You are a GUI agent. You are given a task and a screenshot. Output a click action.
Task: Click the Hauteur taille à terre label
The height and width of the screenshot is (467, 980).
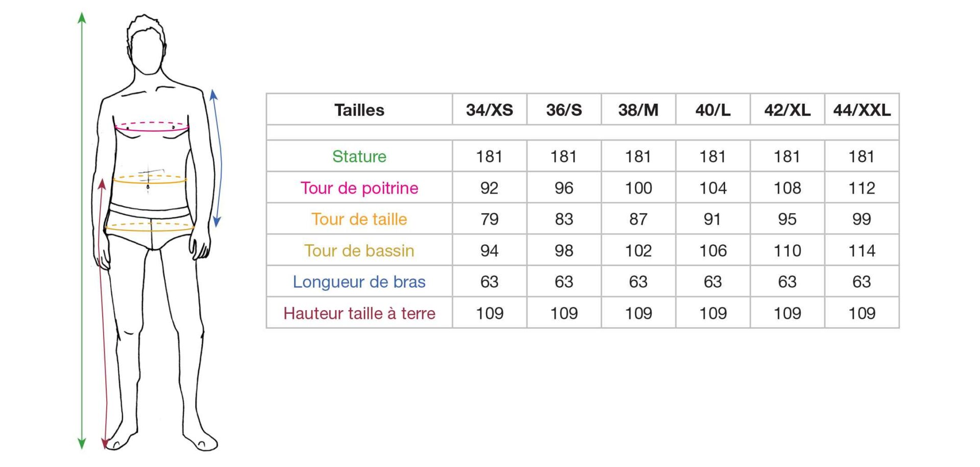click(x=359, y=313)
